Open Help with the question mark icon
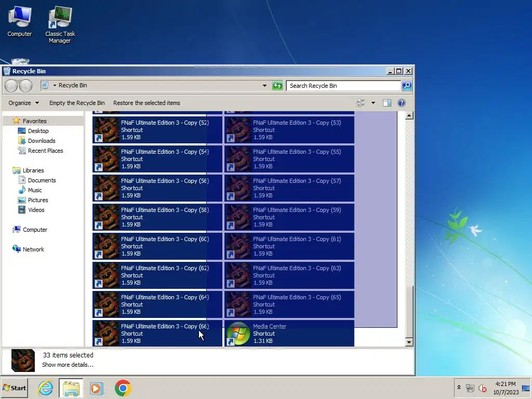 coord(402,103)
